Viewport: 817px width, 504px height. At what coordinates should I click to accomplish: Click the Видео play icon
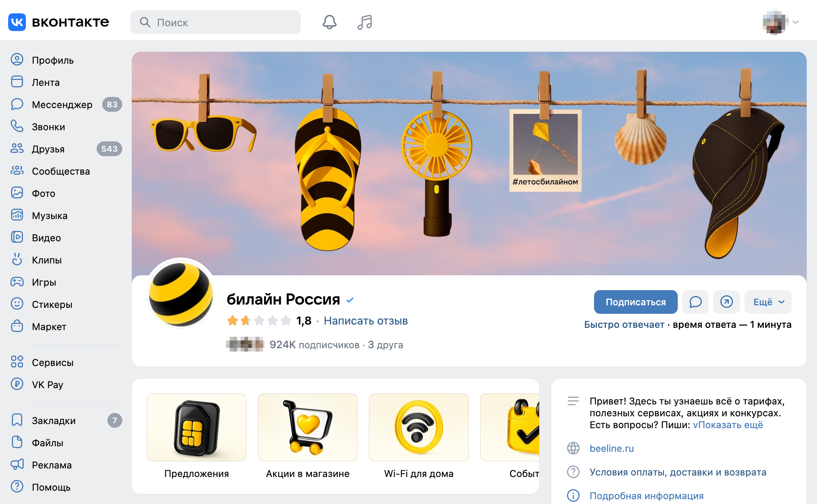tap(17, 237)
